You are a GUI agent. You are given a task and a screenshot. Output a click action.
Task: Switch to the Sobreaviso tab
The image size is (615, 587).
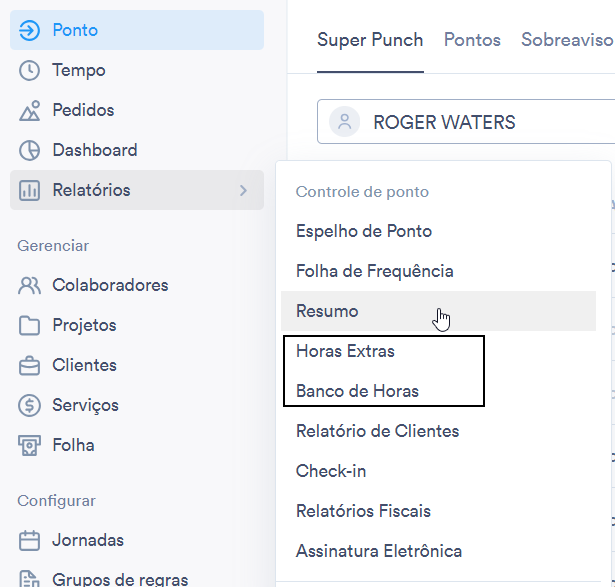(567, 40)
